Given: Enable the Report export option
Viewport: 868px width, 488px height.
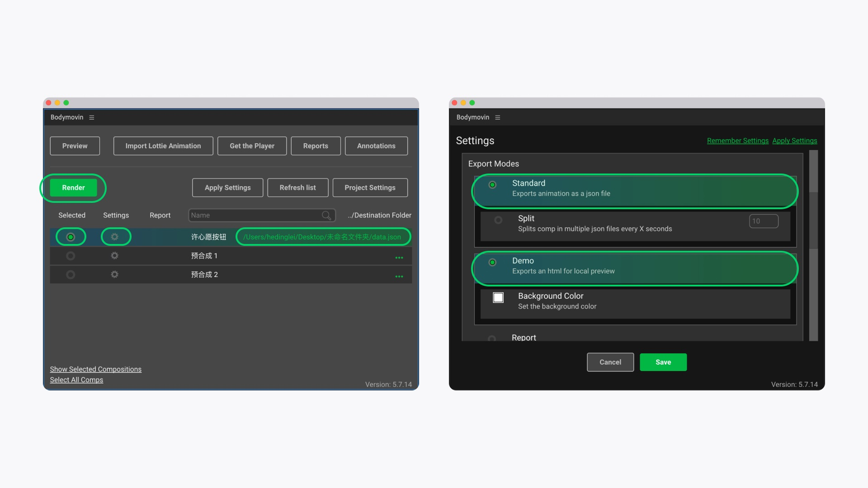Looking at the screenshot, I should click(492, 338).
